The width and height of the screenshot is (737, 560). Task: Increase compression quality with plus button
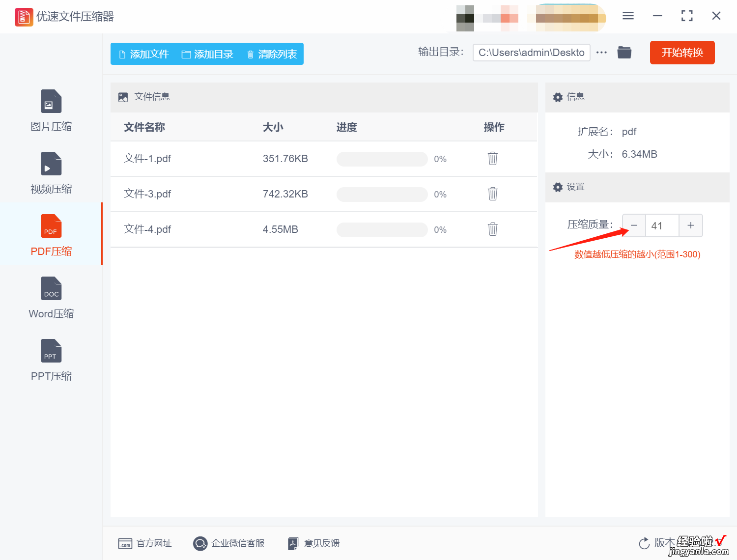coord(691,225)
